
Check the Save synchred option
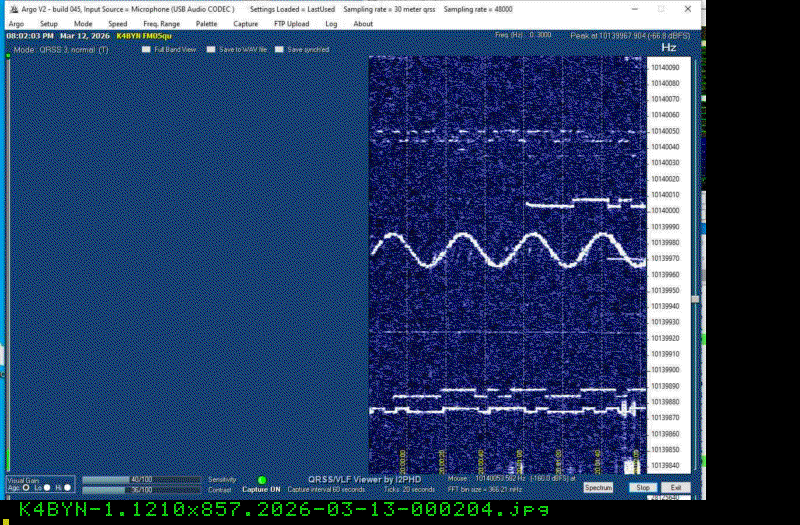coord(280,49)
